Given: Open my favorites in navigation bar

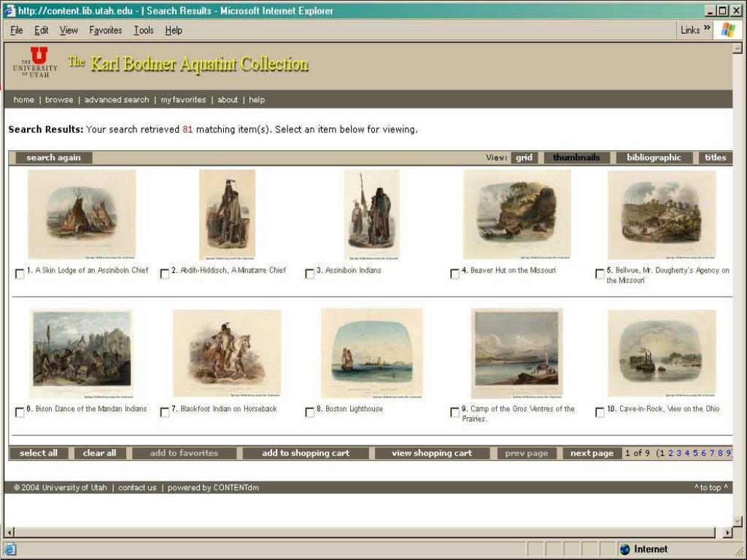Looking at the screenshot, I should 183,99.
